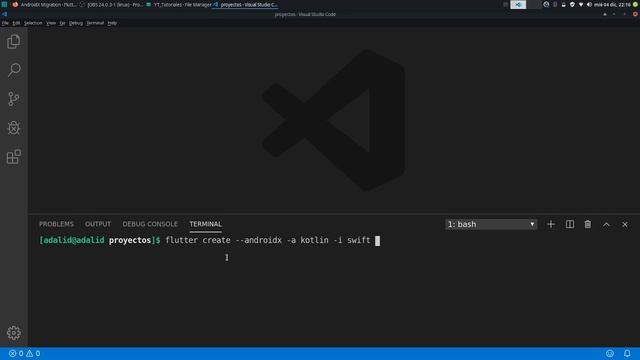
Task: Switch to AndroidX Migration browser window in taskbar
Action: [x=44, y=4]
